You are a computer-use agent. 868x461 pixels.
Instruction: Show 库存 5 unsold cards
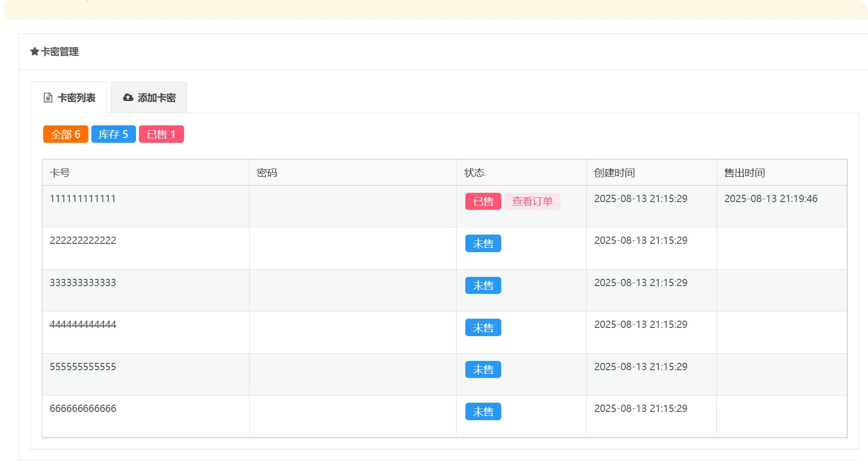click(x=113, y=134)
